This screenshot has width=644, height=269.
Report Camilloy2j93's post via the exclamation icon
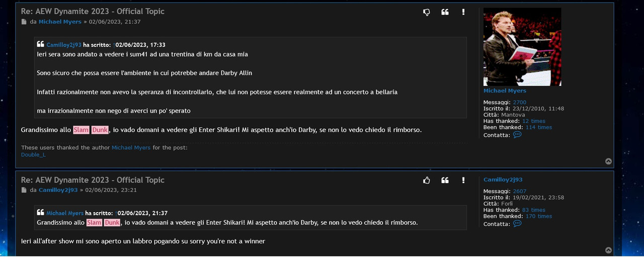(x=463, y=180)
